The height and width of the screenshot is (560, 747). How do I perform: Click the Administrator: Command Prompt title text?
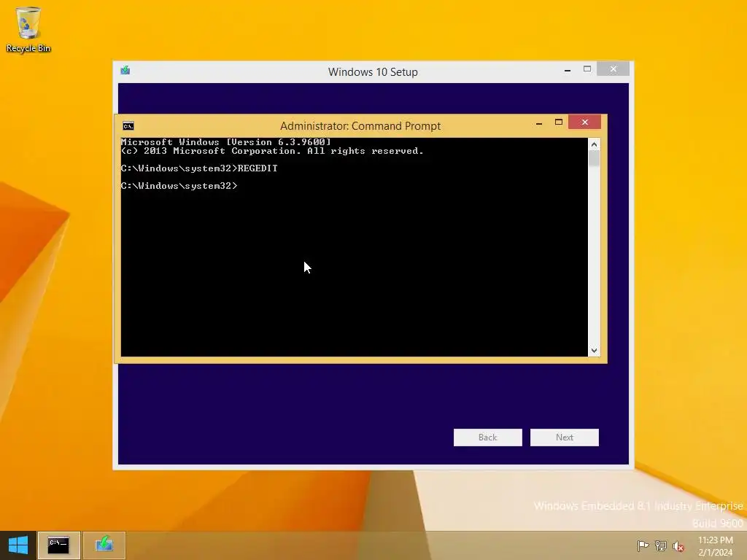[x=360, y=125]
